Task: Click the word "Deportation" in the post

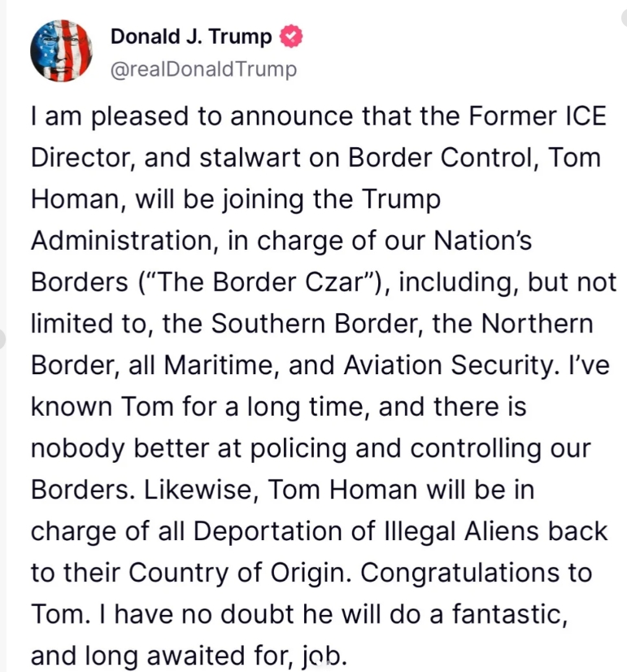Action: pyautogui.click(x=268, y=531)
